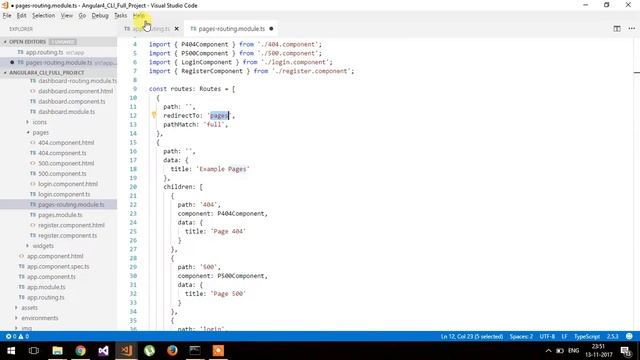Click the smiley feedback icon in status bar
The image size is (640, 360).
point(629,336)
